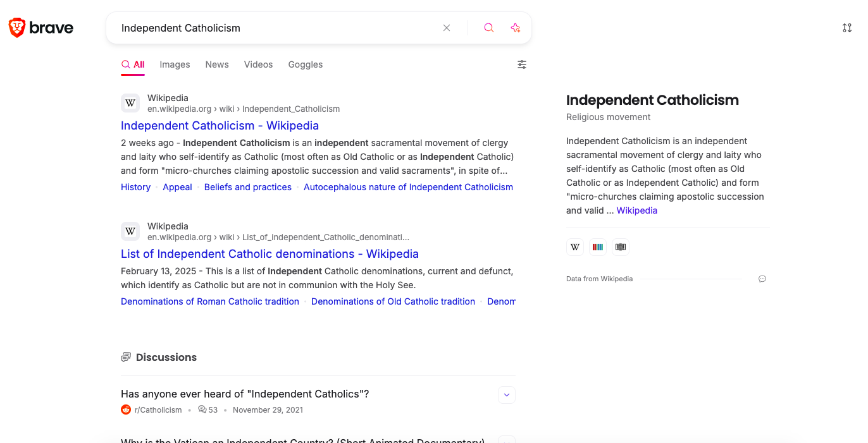Viewport: 868px width, 443px height.
Task: Open 'Autocephalous nature of Independent Catholicism' link
Action: pos(408,187)
